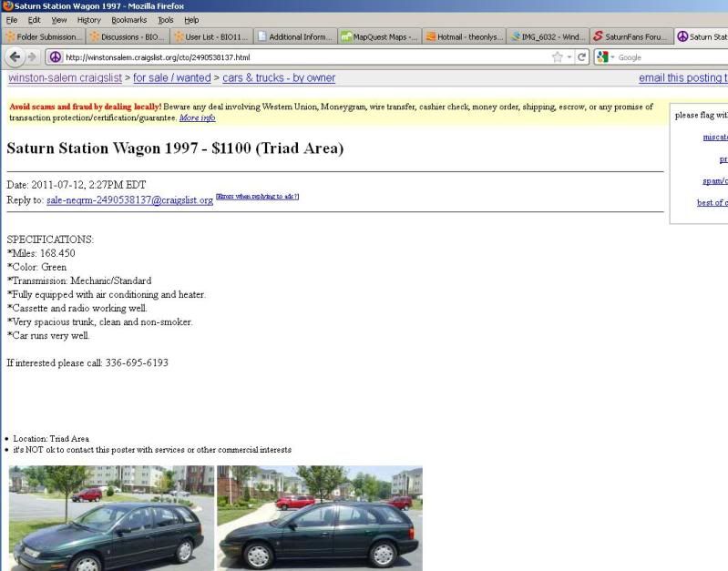Screen dimensions: 728x571
Task: Switch to the IMG_6032 tab
Action: [548, 36]
